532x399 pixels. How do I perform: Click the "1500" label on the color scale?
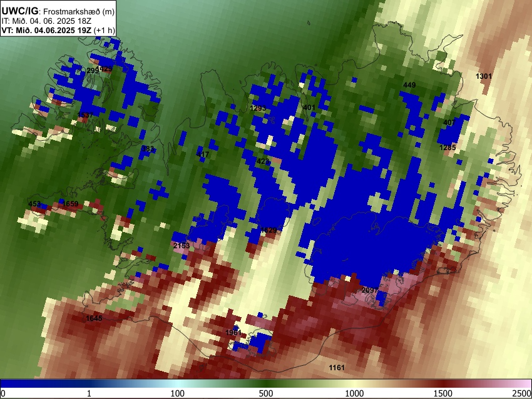(x=442, y=393)
